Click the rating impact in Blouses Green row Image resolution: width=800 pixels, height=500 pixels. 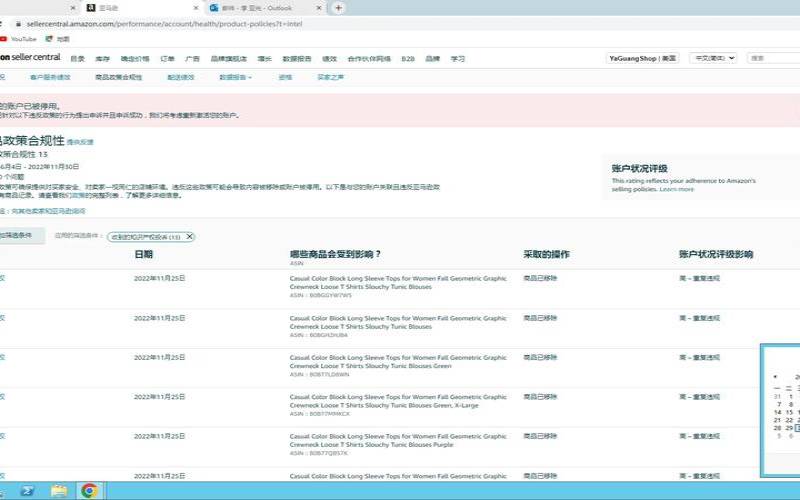click(699, 358)
